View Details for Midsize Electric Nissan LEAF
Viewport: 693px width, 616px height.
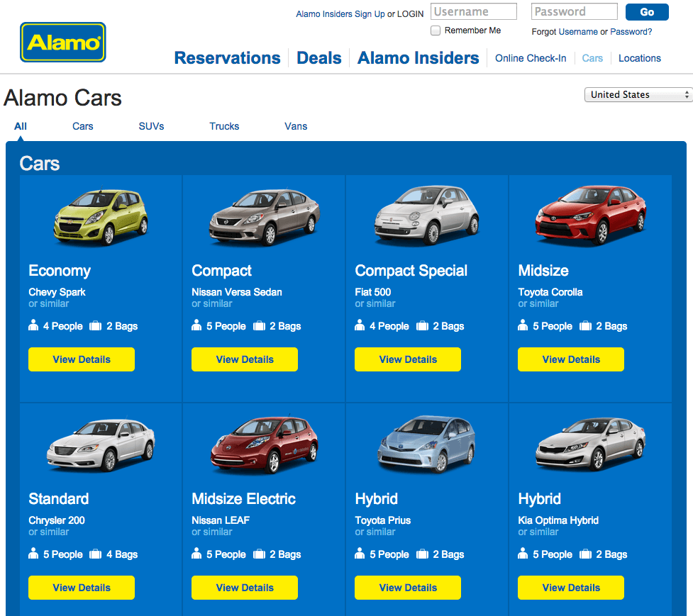coord(245,588)
